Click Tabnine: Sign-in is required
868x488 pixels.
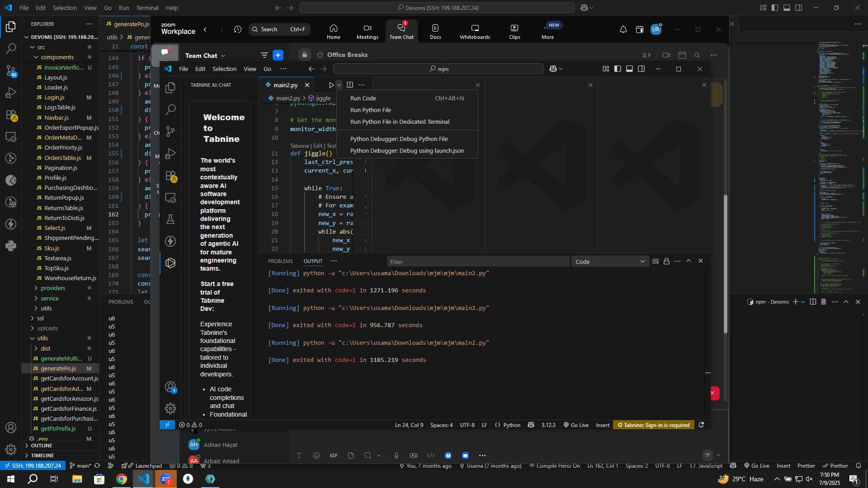tap(653, 425)
